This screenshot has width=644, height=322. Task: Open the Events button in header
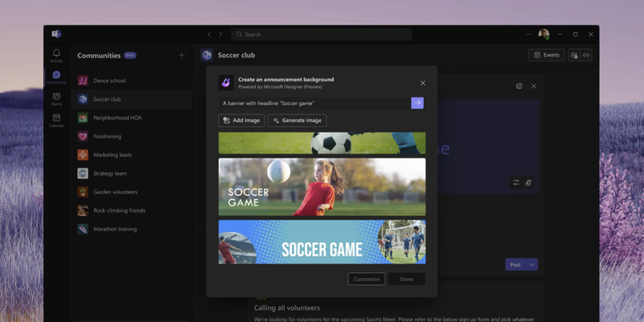547,55
